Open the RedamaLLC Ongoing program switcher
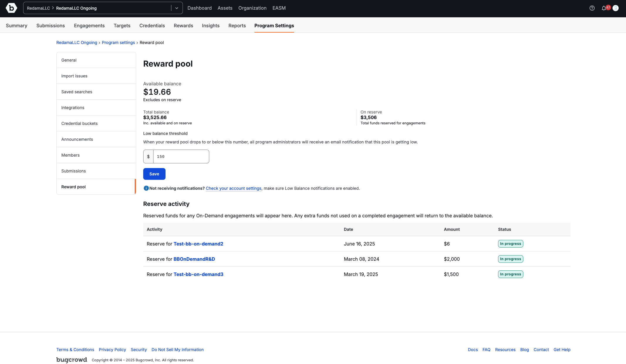This screenshot has height=364, width=626. [103, 8]
